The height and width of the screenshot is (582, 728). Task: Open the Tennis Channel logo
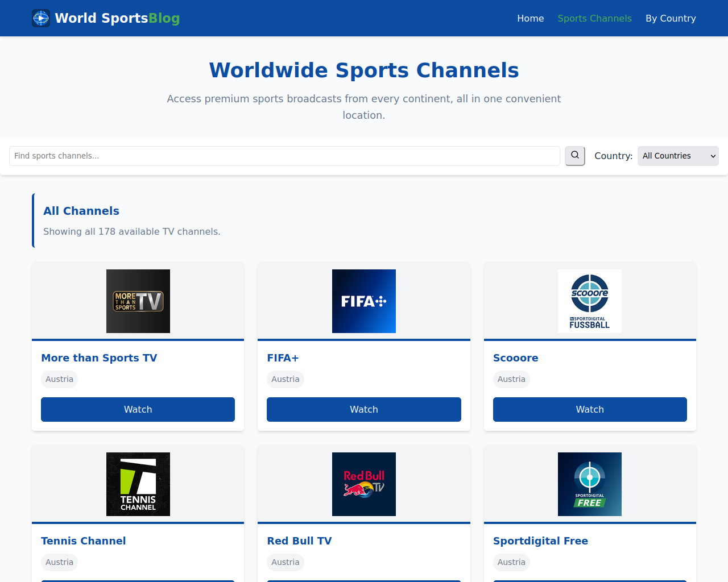pos(138,484)
